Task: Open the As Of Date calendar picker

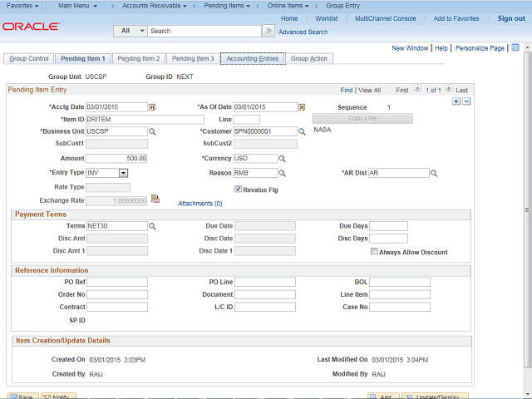Action: pos(303,107)
